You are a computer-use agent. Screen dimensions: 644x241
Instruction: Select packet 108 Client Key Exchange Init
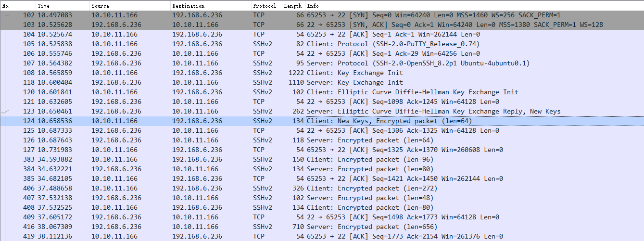click(x=322, y=73)
